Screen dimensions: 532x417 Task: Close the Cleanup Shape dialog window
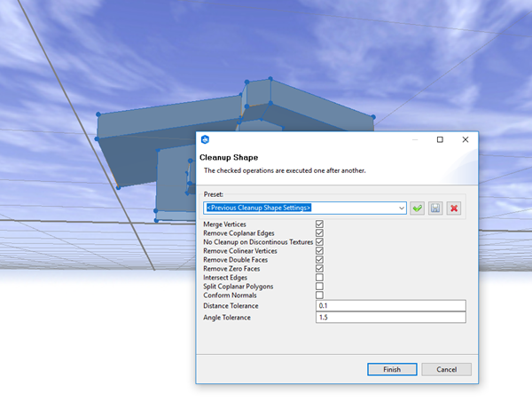pos(465,139)
